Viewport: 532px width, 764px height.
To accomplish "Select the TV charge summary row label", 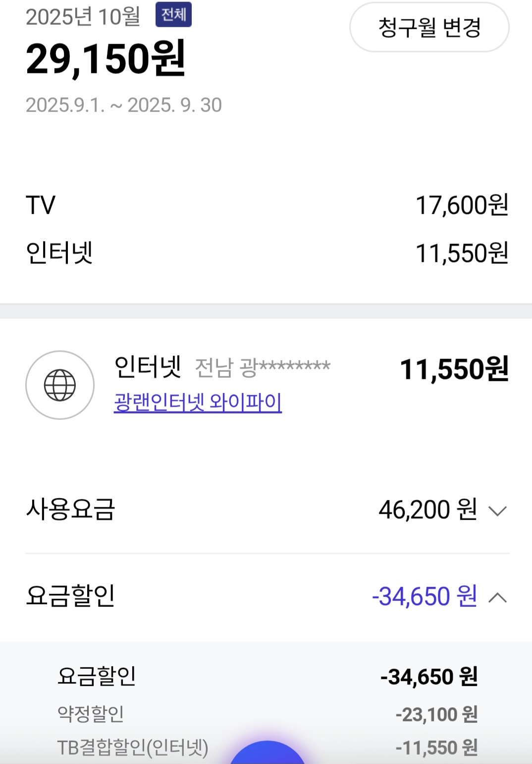I will coord(41,205).
